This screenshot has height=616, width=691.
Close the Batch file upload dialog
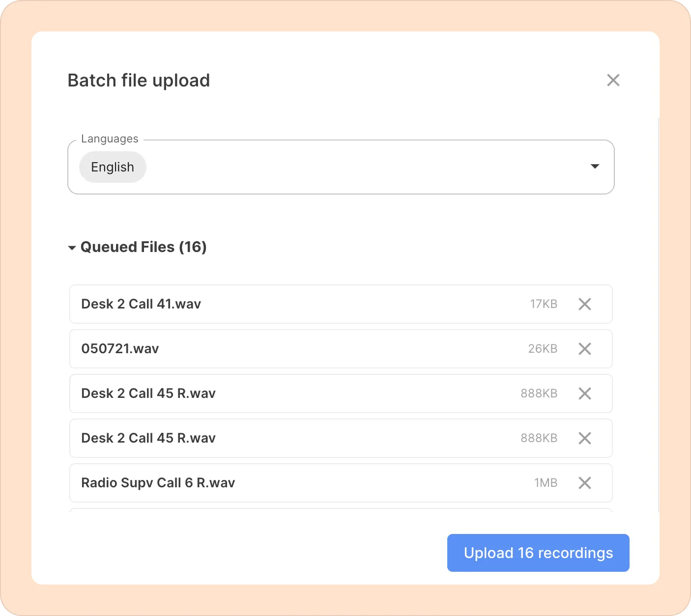613,80
